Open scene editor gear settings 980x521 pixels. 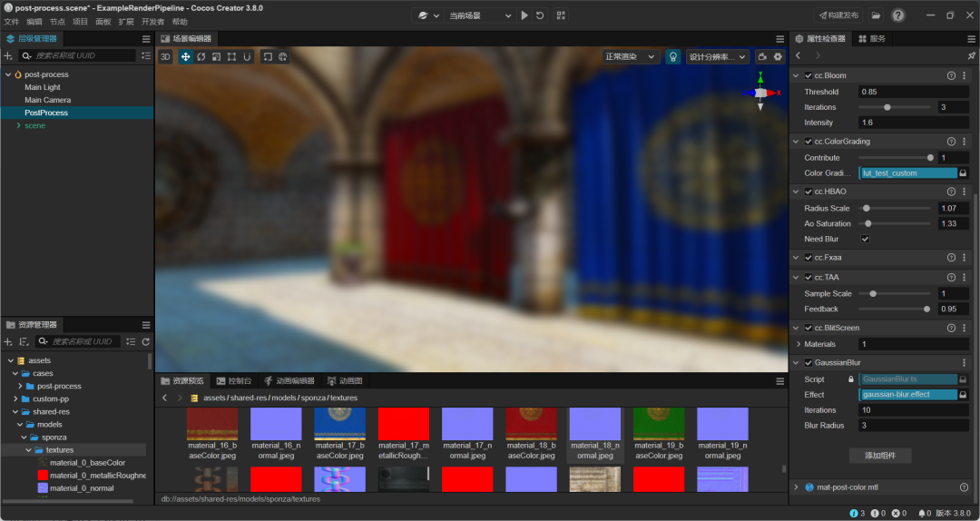pos(779,57)
